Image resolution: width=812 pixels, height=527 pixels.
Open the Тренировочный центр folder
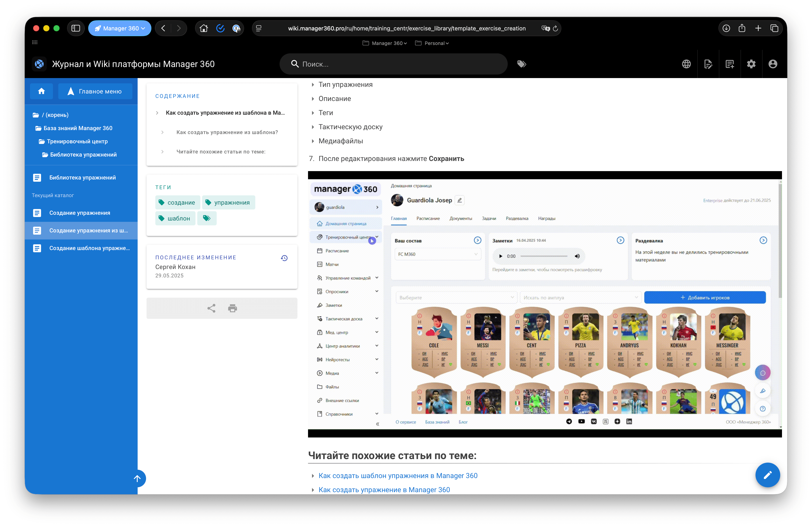(x=73, y=142)
